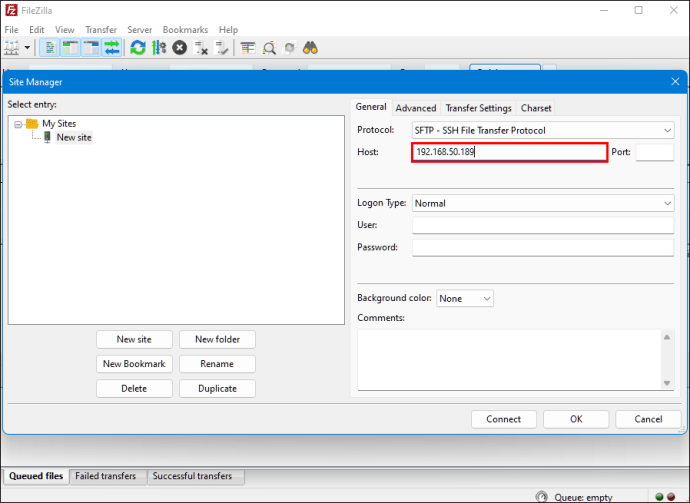Click the Connect button
The image size is (690, 503).
pos(504,419)
